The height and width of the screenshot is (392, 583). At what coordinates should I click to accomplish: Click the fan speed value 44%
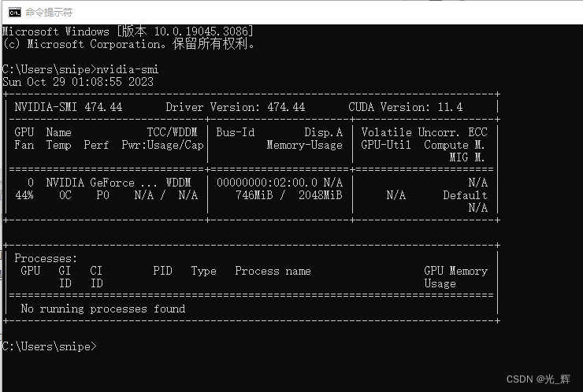24,195
